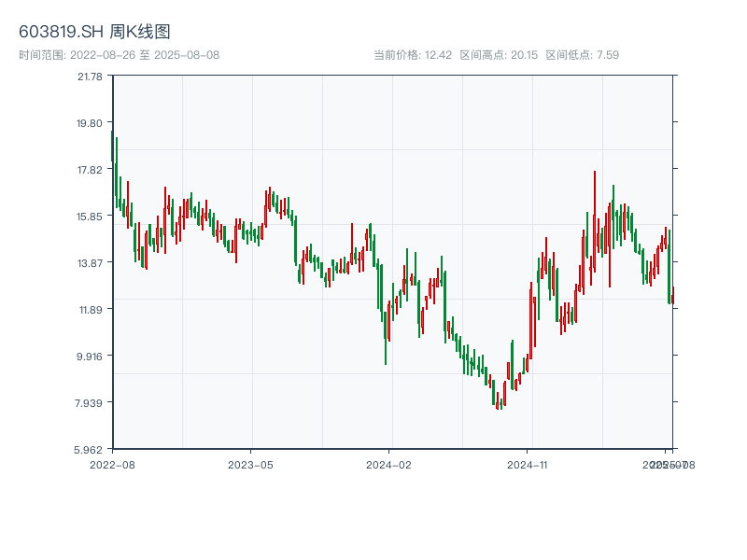Click y-axis label 13.87
747x560 pixels.
click(90, 263)
